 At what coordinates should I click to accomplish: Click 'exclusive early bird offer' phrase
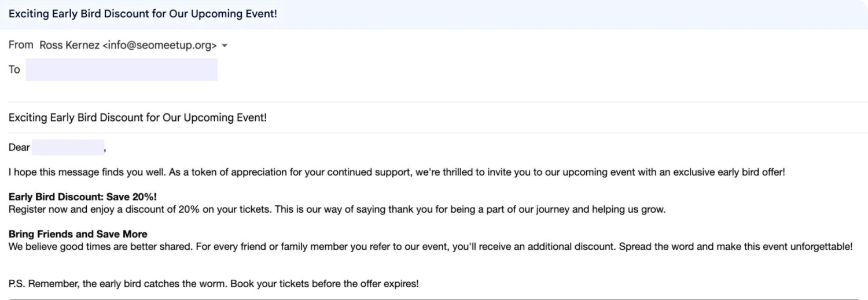tap(728, 172)
